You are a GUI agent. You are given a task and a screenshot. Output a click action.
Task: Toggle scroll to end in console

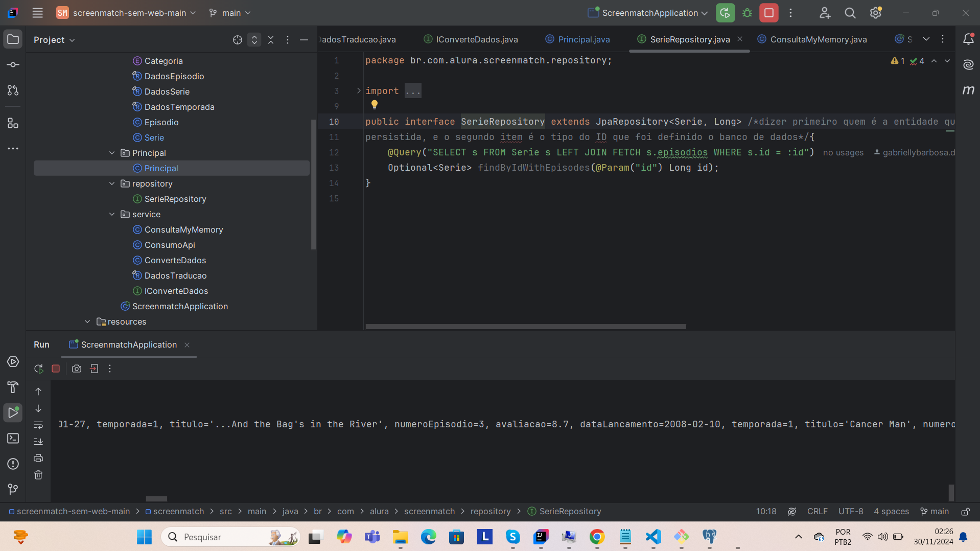click(38, 442)
